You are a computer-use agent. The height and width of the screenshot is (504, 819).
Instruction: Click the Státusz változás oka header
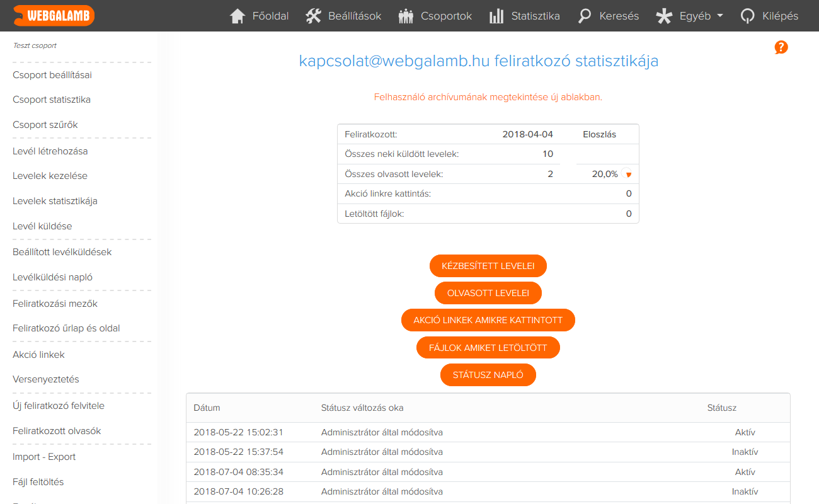tap(362, 408)
